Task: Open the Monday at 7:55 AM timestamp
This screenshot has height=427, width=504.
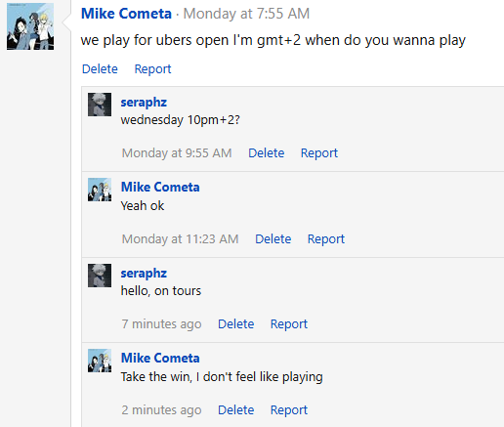Action: [x=246, y=14]
